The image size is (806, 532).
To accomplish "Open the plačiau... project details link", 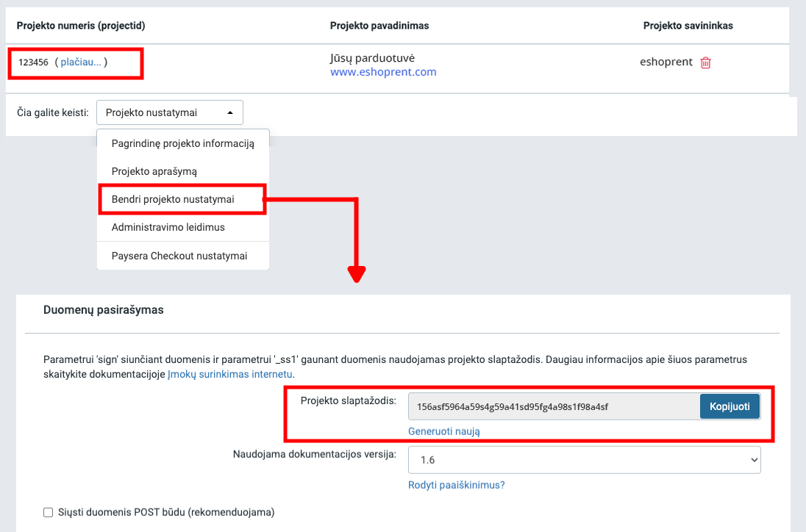I will click(81, 62).
